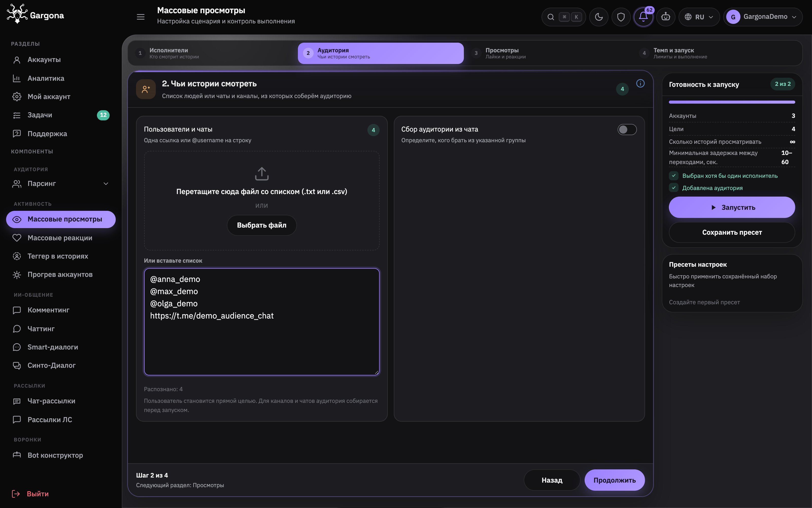Switch to step 1 Исполнители tab
The height and width of the screenshot is (508, 812).
(213, 53)
